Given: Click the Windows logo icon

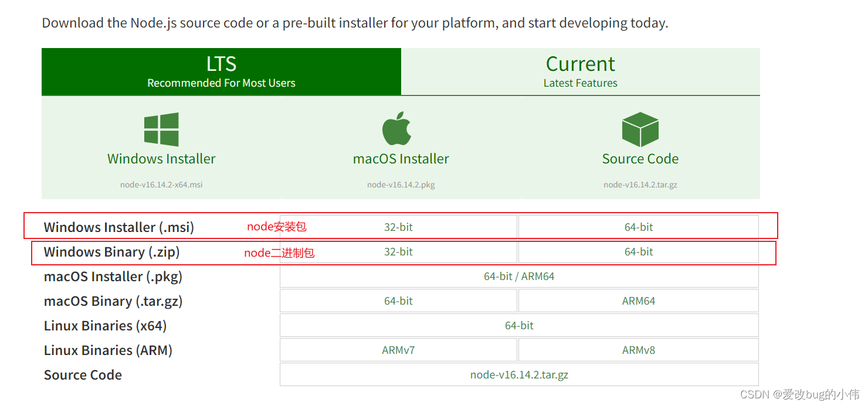Looking at the screenshot, I should pos(161,129).
